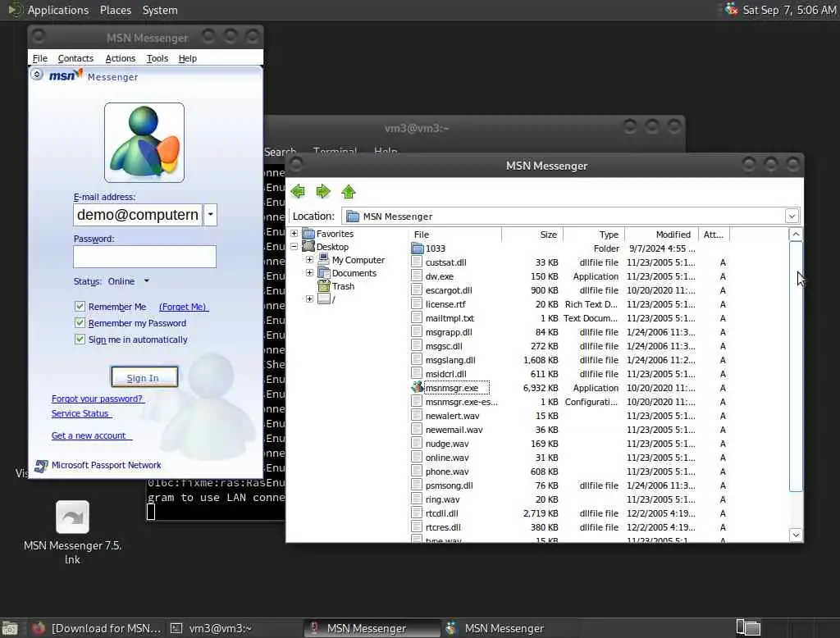The height and width of the screenshot is (638, 840).
Task: Click the green Forward arrow in file browser
Action: click(x=323, y=191)
